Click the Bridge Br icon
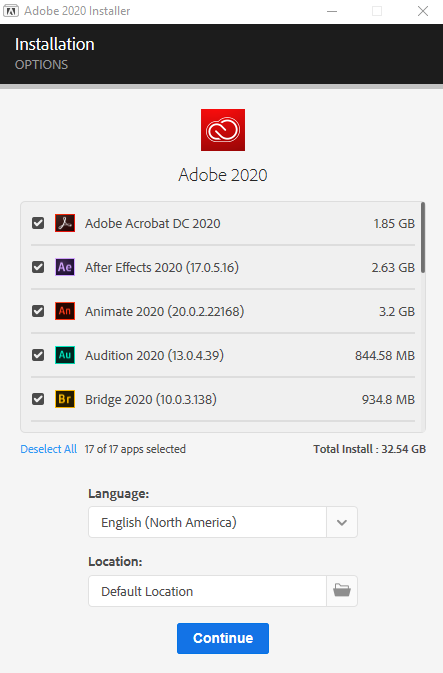Screen dimensions: 443x673 [x=65, y=399]
